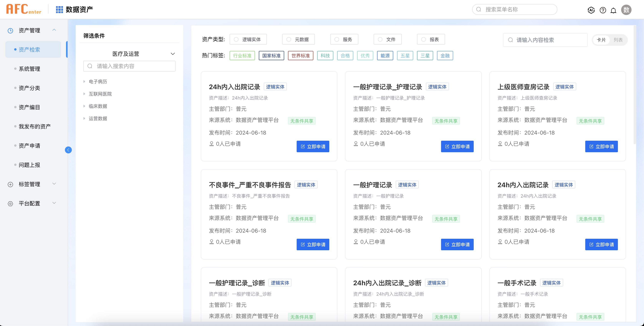Expand the 电子病历 tree node
The height and width of the screenshot is (326, 644).
[x=84, y=81]
